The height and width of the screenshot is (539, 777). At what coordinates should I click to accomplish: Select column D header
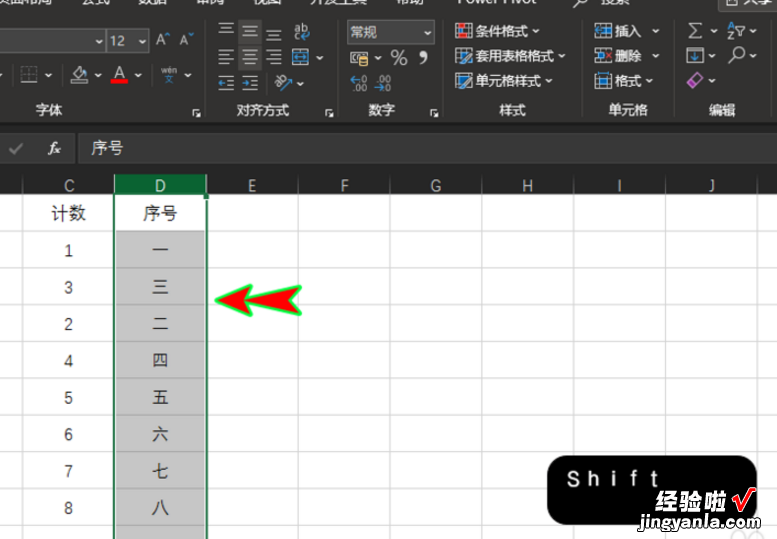pyautogui.click(x=160, y=185)
